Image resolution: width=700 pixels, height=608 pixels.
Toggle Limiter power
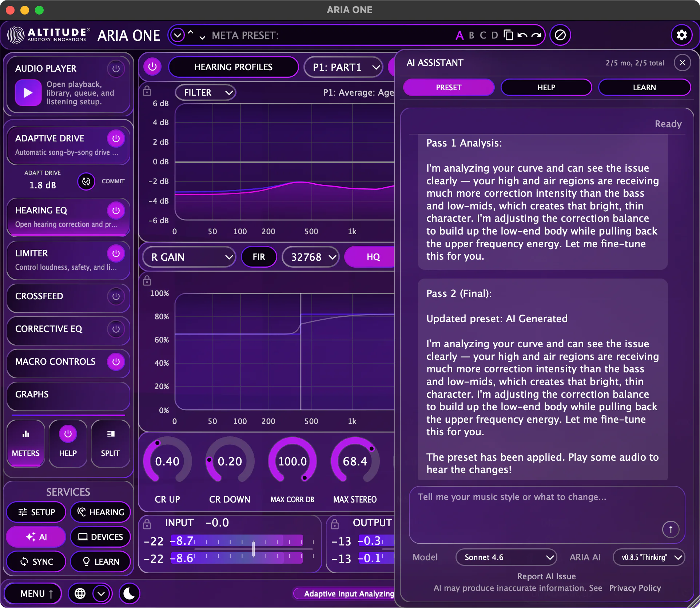pos(116,253)
